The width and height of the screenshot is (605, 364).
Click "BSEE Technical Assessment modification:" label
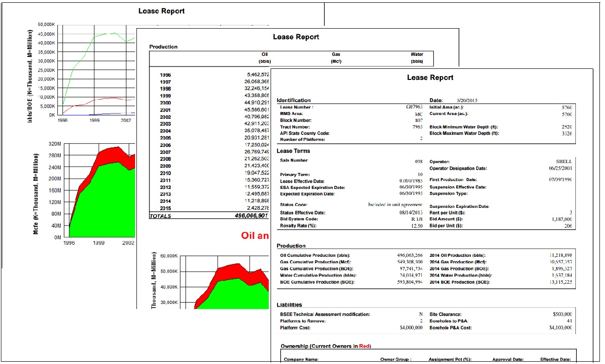tap(325, 314)
